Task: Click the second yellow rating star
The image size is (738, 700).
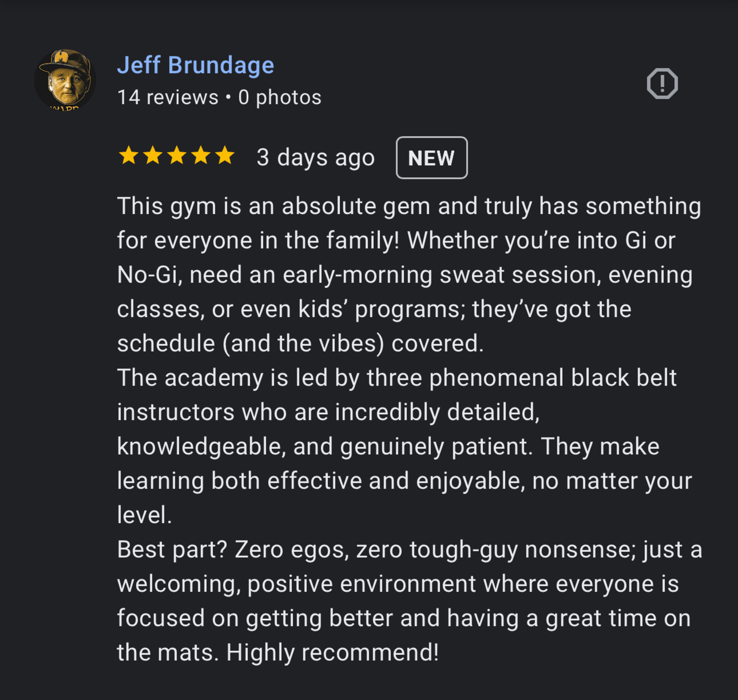Action: pos(153,156)
